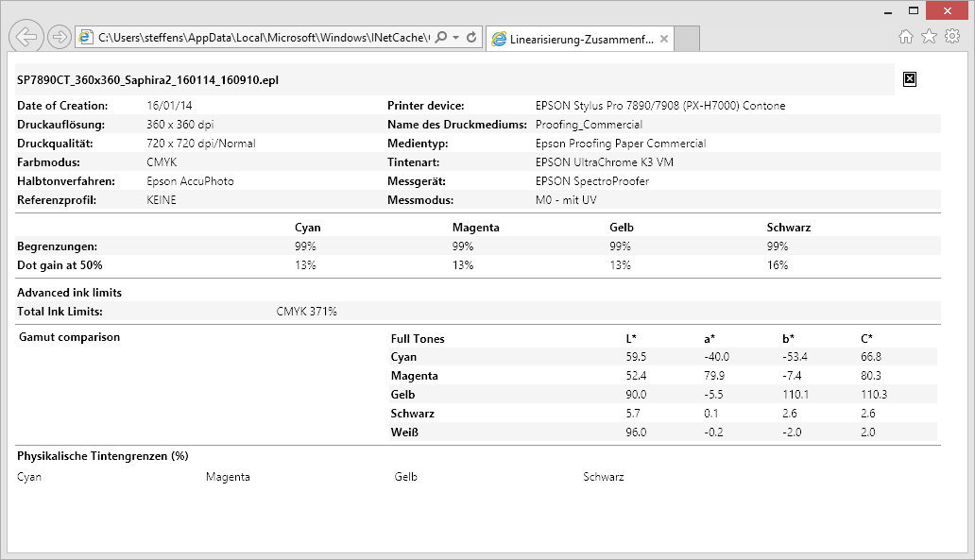This screenshot has width=975, height=560.
Task: Click the Advanced ink limits heading
Action: tap(69, 293)
